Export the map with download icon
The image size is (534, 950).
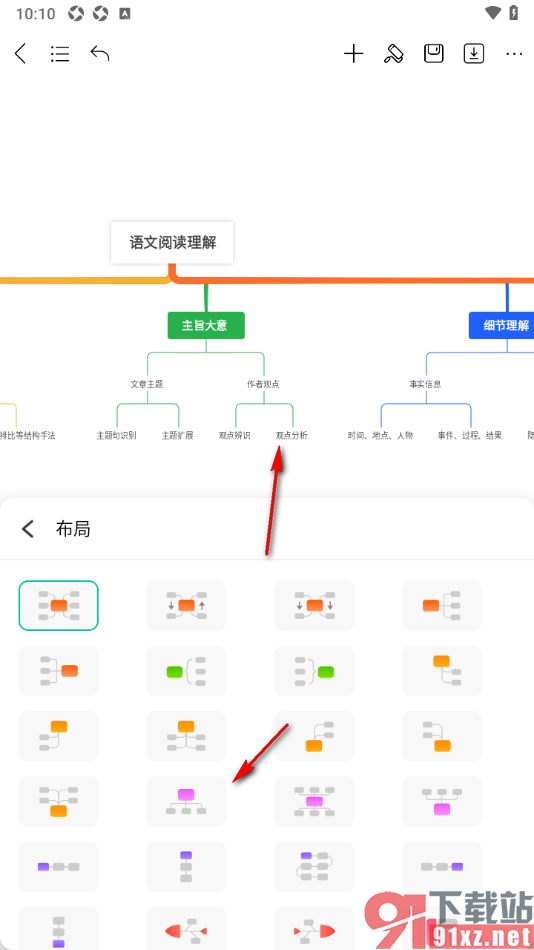(474, 54)
